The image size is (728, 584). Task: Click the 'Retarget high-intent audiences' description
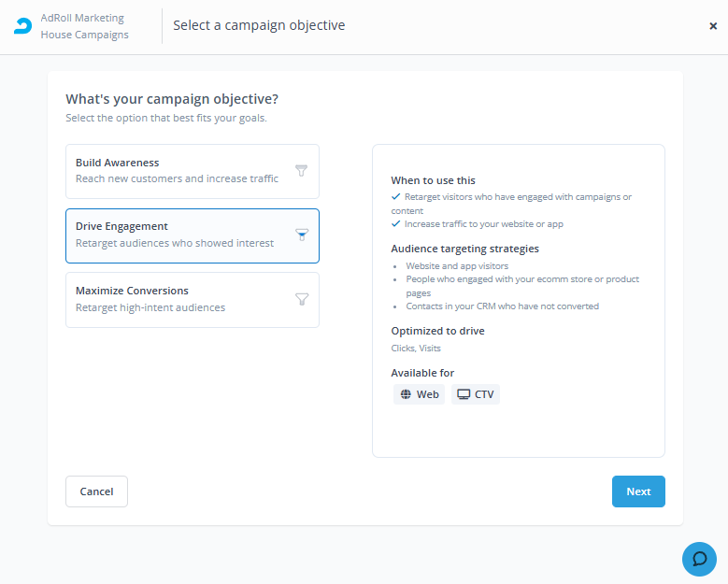(150, 307)
